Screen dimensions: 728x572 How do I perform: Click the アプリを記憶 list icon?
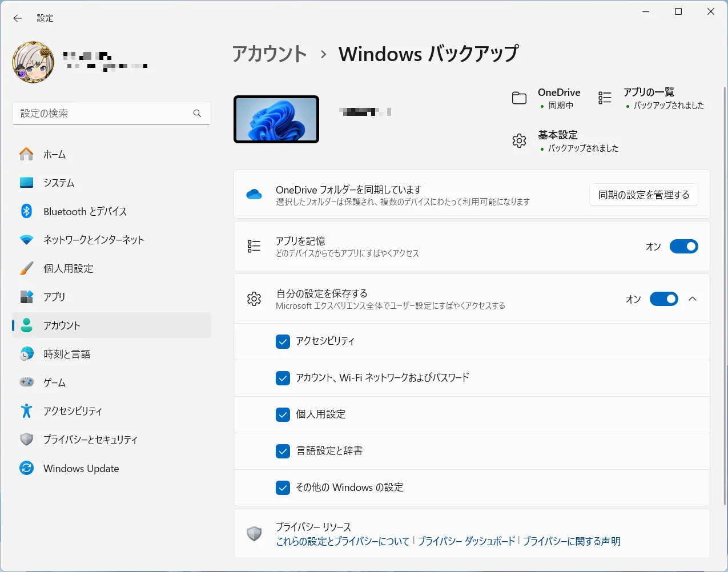(x=254, y=246)
